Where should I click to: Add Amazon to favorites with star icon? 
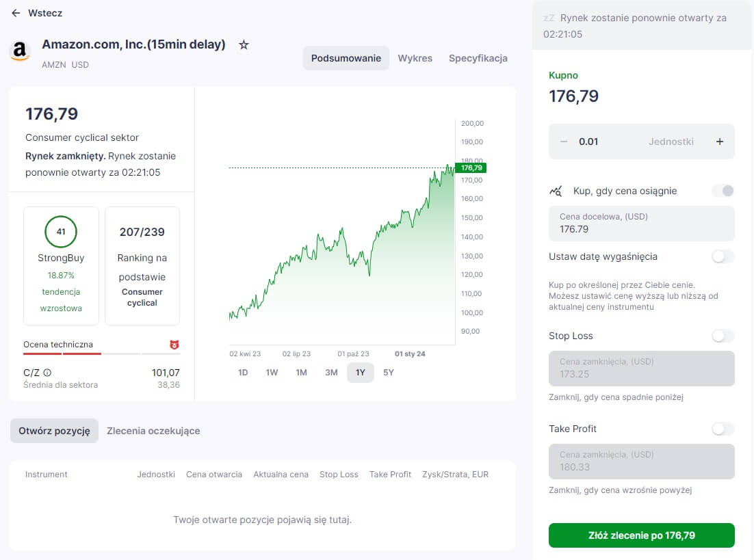click(244, 44)
